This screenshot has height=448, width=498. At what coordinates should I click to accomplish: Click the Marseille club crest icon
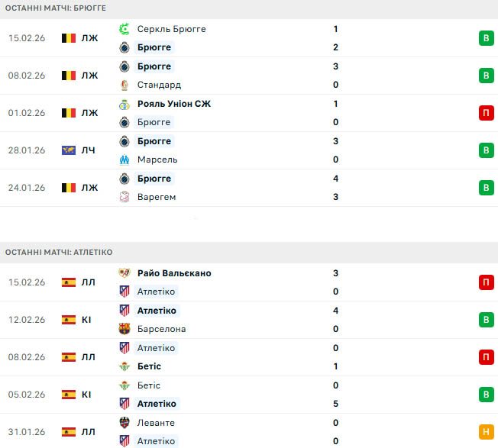[x=124, y=160]
